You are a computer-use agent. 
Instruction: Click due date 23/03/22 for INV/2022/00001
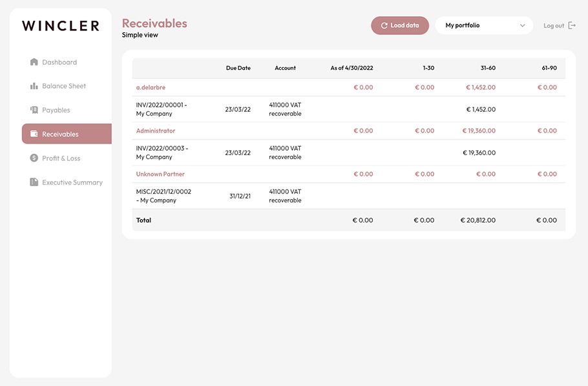[x=238, y=109]
